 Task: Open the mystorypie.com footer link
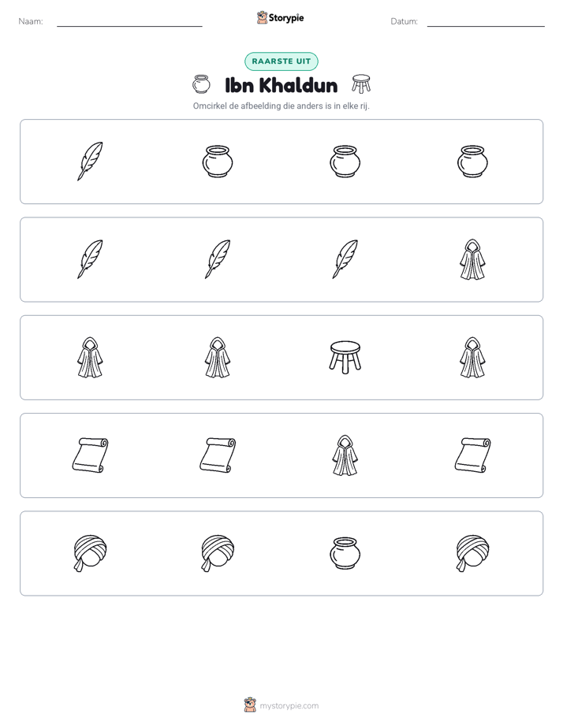click(281, 705)
